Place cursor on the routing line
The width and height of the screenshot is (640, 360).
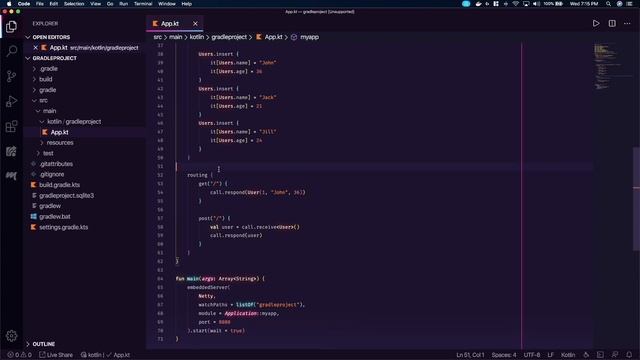tap(200, 175)
